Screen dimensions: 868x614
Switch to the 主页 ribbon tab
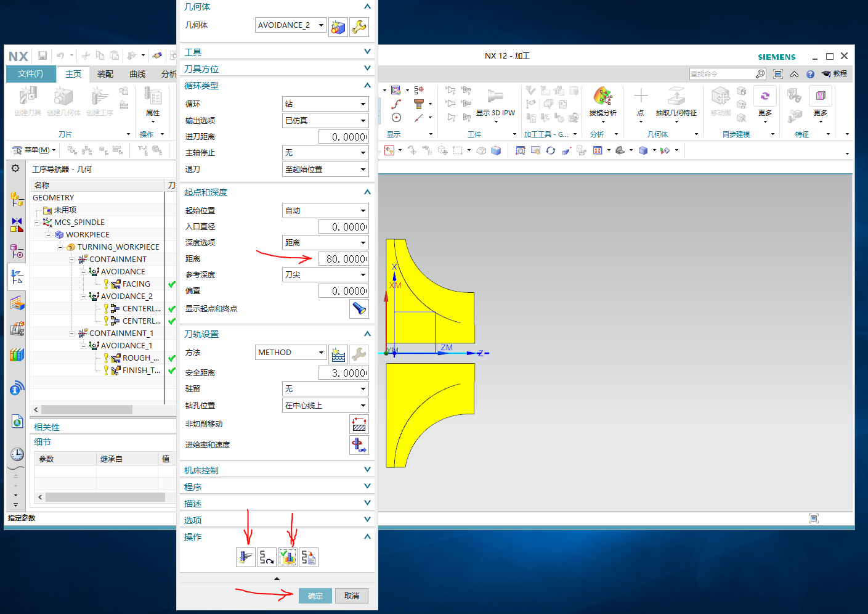[73, 74]
